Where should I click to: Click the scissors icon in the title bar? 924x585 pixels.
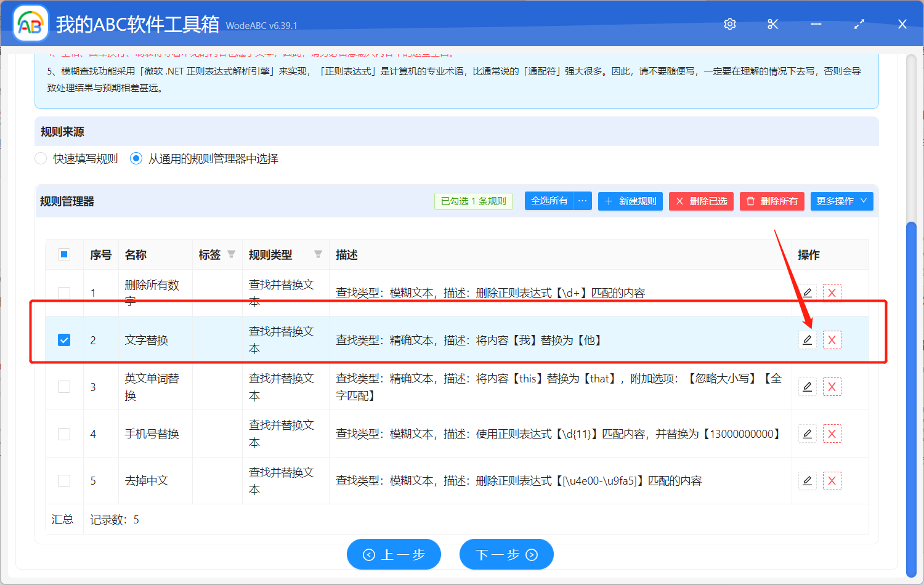[772, 23]
